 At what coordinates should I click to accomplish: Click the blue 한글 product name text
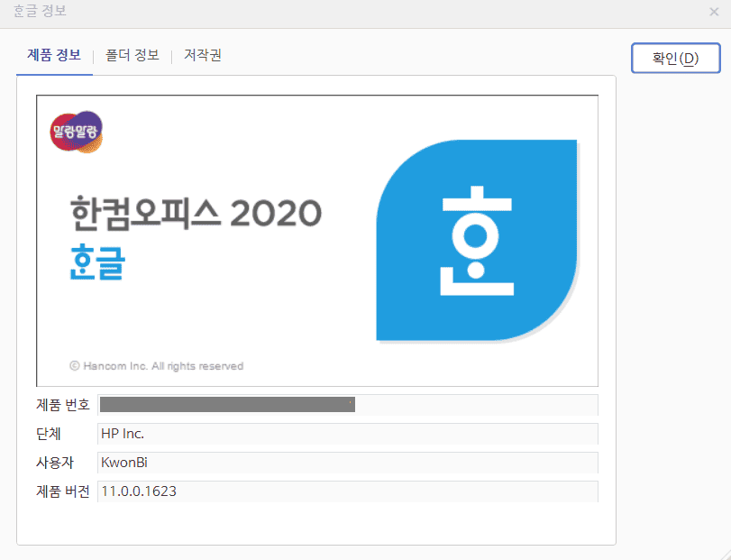[x=97, y=262]
